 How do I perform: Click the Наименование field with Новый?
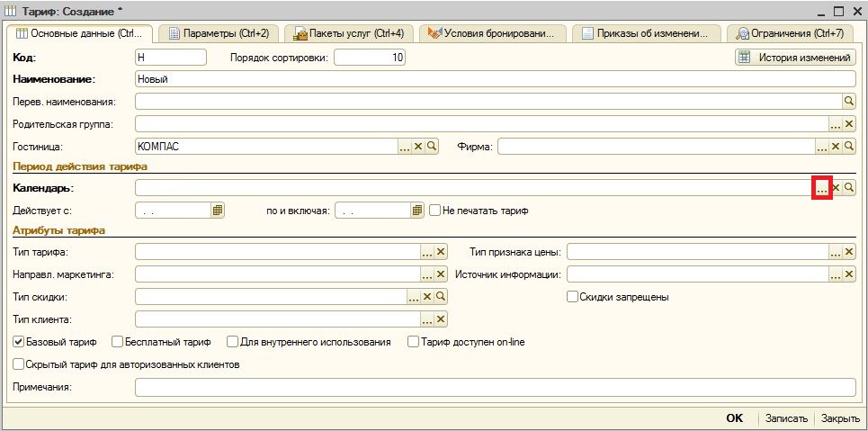click(x=496, y=79)
